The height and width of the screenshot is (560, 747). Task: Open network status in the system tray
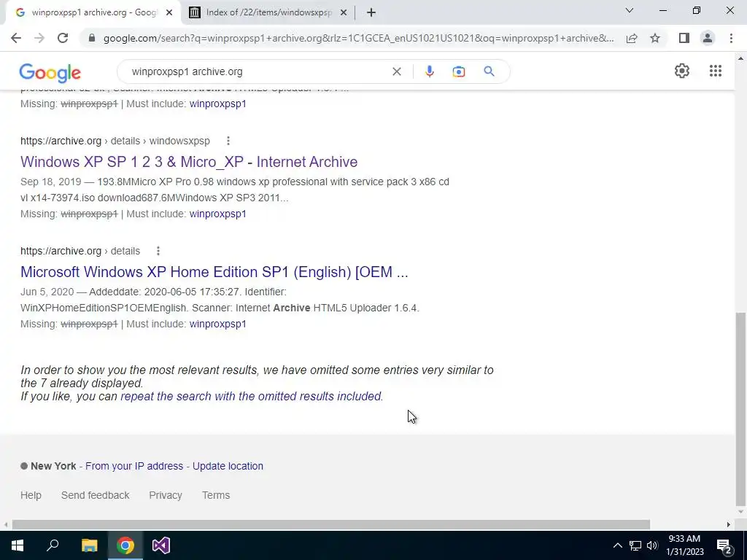635,545
